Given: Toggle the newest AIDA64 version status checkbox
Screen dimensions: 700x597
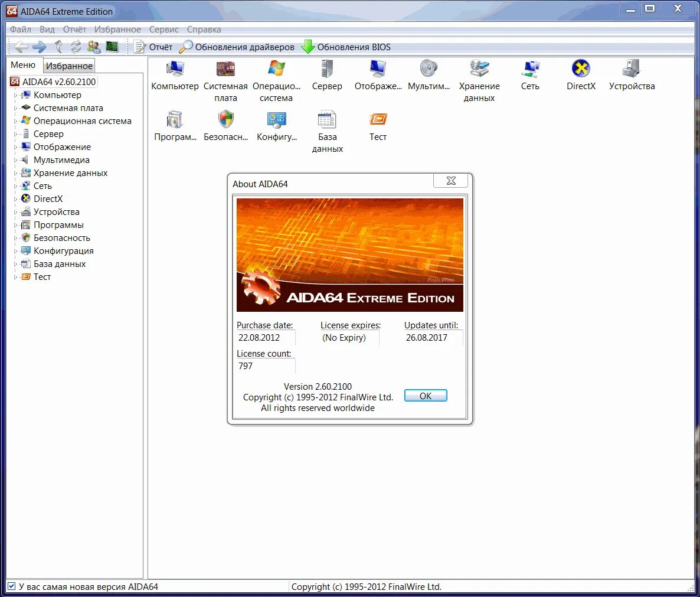Looking at the screenshot, I should (12, 586).
